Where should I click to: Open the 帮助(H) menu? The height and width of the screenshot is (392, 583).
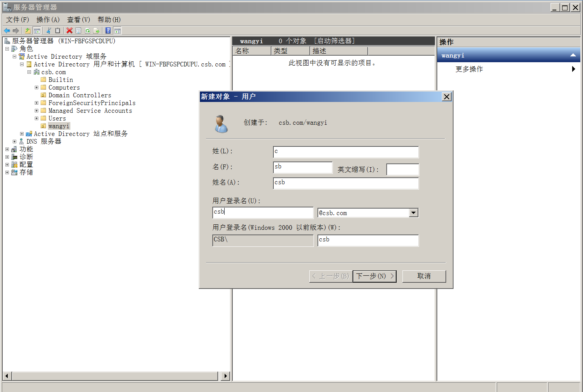[x=109, y=20]
